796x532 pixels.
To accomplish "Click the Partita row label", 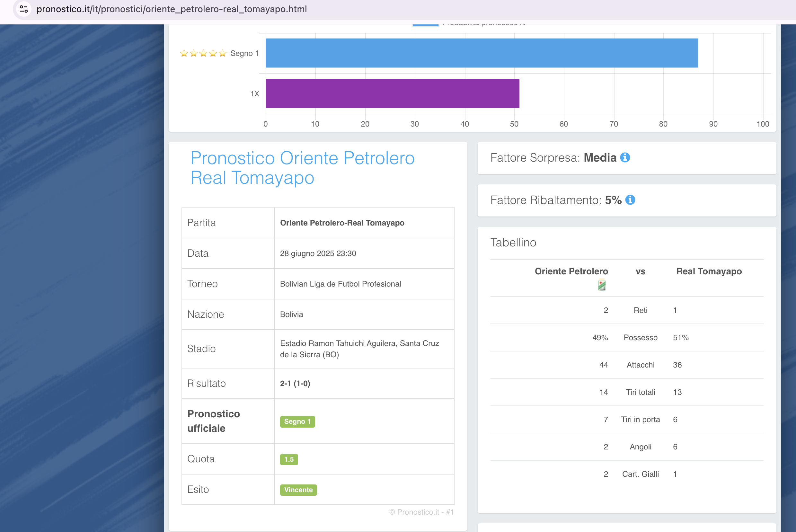I will [x=201, y=223].
